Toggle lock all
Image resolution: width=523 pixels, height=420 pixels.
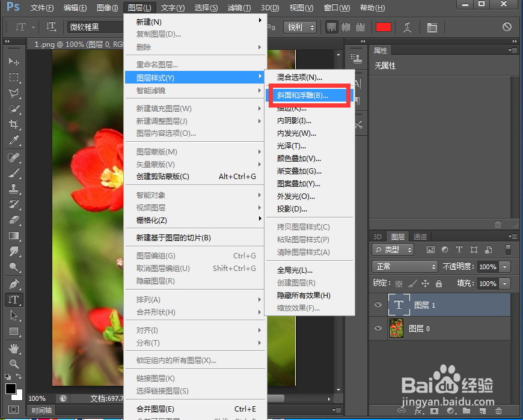[439, 284]
